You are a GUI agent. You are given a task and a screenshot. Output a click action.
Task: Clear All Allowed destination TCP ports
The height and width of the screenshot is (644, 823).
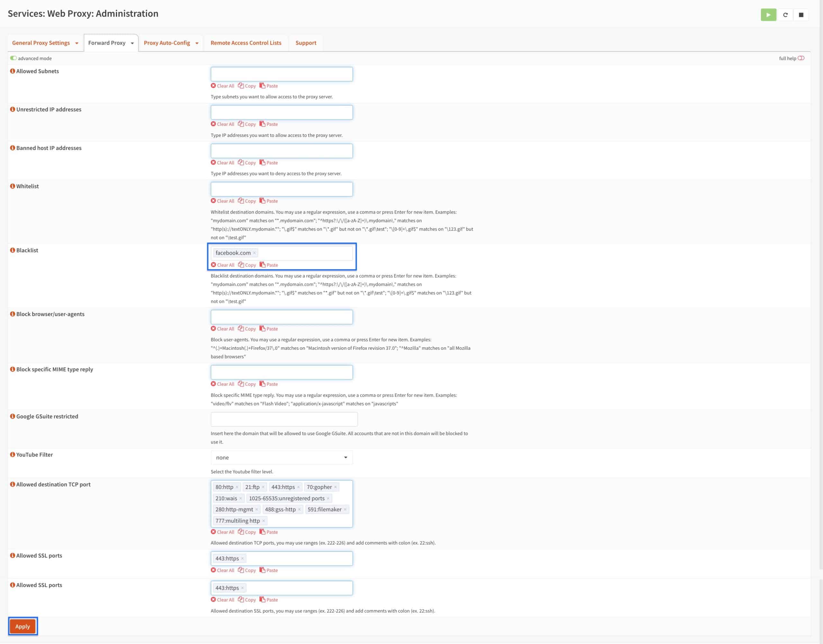coord(223,532)
